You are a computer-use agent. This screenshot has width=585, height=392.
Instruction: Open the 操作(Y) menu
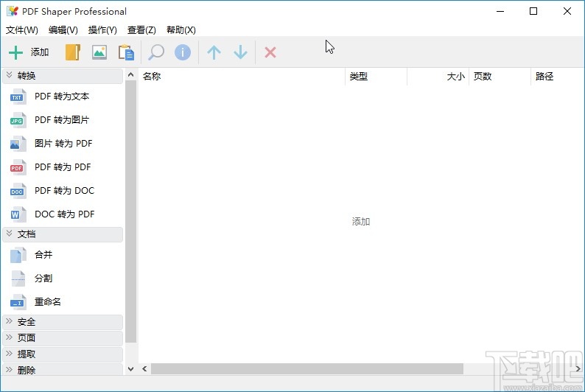point(102,29)
